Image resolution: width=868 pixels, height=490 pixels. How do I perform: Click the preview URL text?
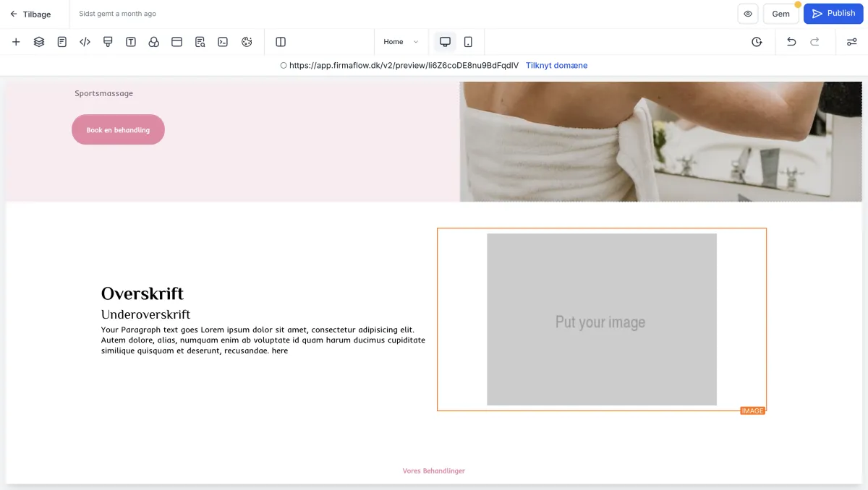pyautogui.click(x=404, y=65)
